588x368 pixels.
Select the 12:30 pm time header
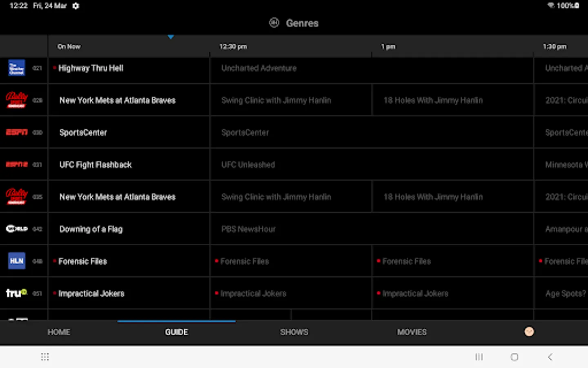[x=233, y=47]
